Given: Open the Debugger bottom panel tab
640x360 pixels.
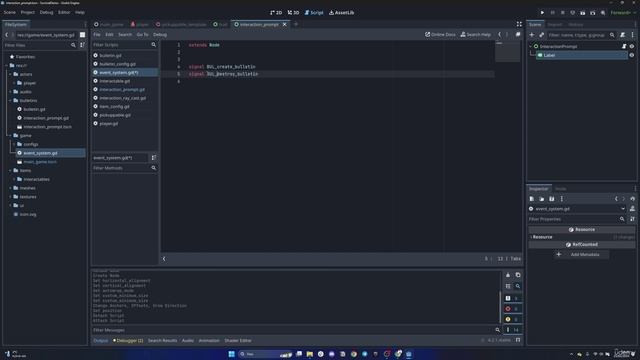Looking at the screenshot, I should tap(128, 340).
